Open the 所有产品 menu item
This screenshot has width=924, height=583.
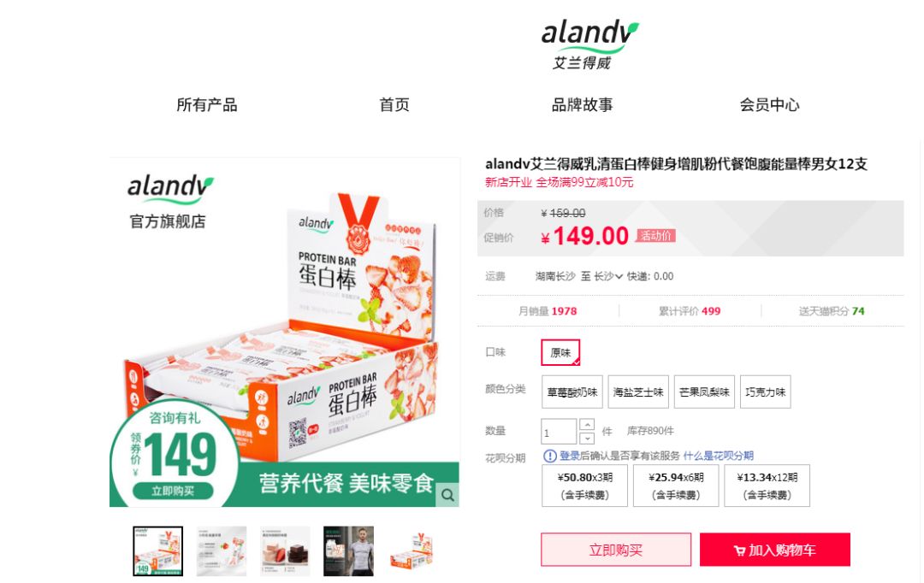point(207,105)
